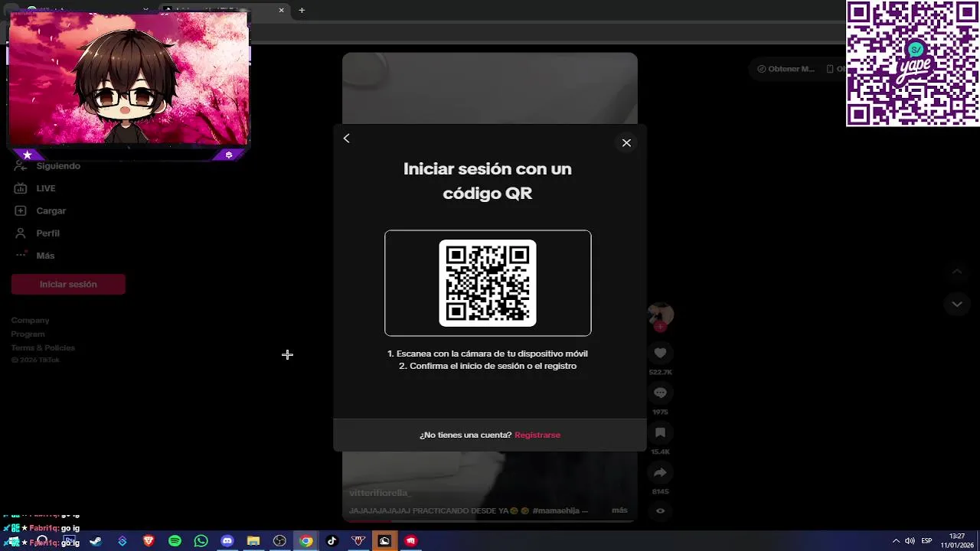Screen dimensions: 980x551
Task: Open the vitterifiorella_ creator username
Action: (381, 494)
